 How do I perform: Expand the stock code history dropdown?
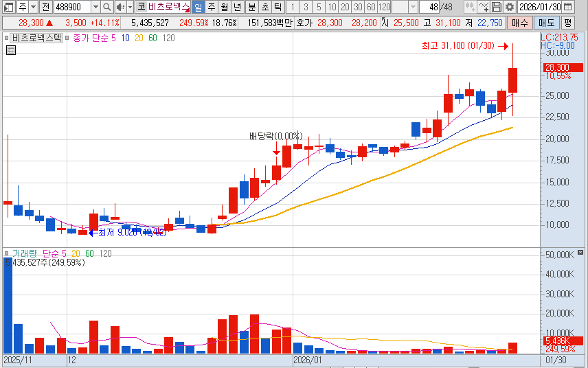pyautogui.click(x=95, y=7)
